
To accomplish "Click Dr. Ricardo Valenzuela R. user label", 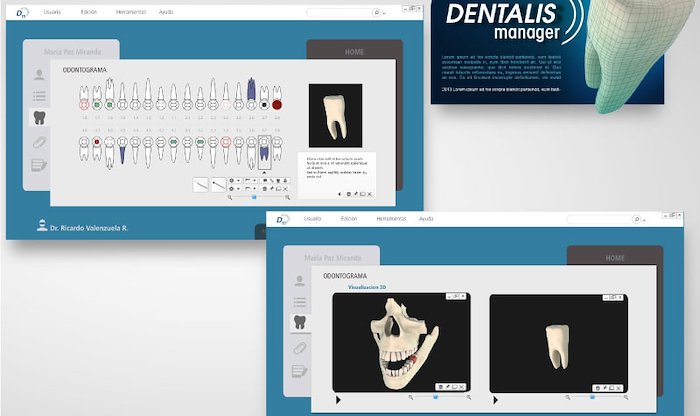I will tap(89, 228).
